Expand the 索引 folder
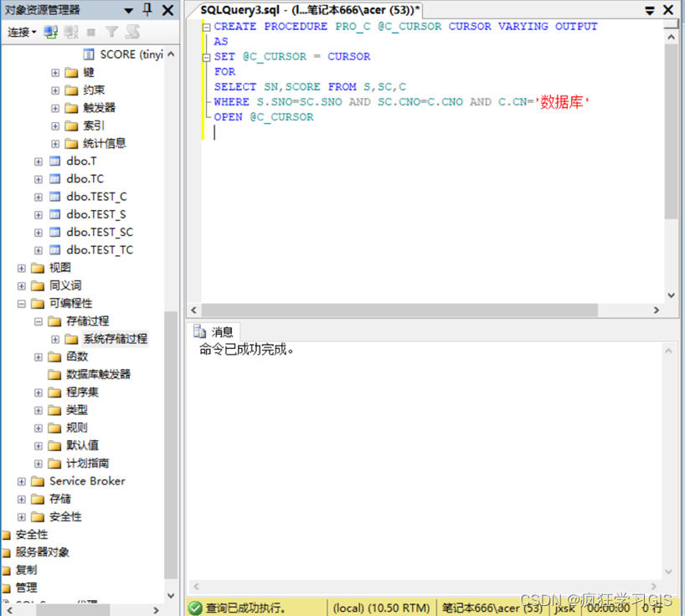685x616 pixels. point(55,126)
